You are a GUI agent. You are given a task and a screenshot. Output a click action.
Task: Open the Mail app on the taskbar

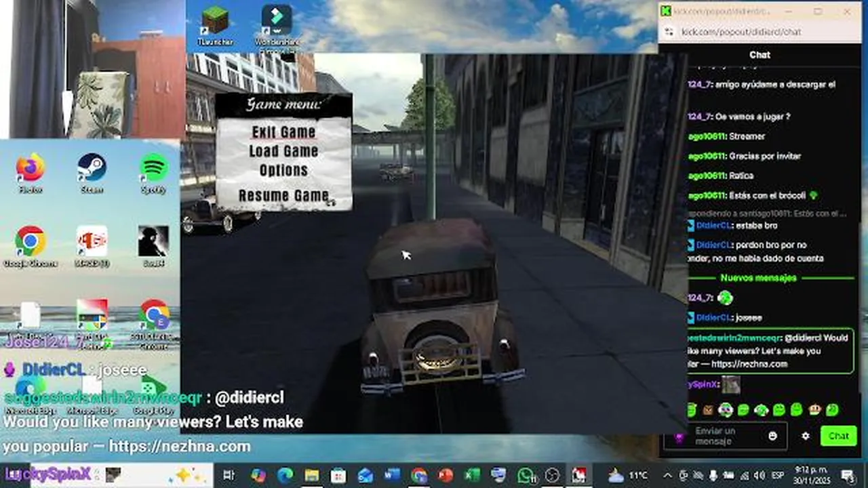[366, 475]
